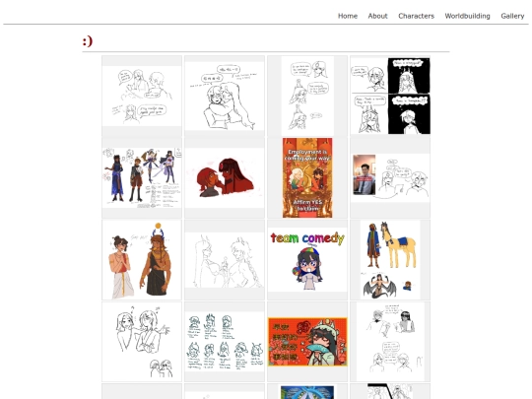The image size is (532, 399).
Task: View the four-character colored lineup thumbnail
Action: tap(142, 177)
